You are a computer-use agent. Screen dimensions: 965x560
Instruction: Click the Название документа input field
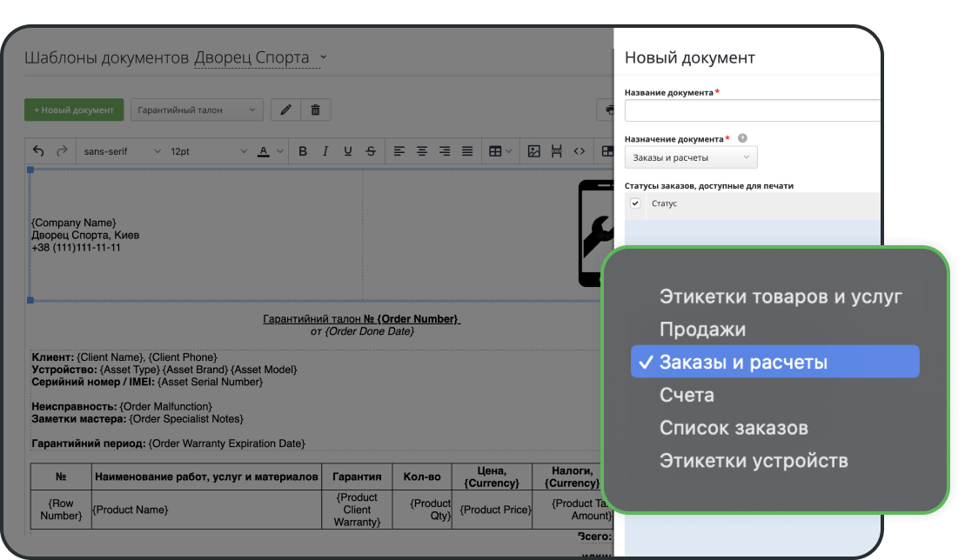(753, 110)
